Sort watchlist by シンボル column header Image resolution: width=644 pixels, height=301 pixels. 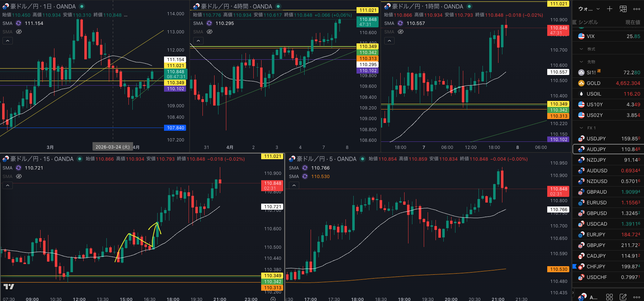[588, 22]
